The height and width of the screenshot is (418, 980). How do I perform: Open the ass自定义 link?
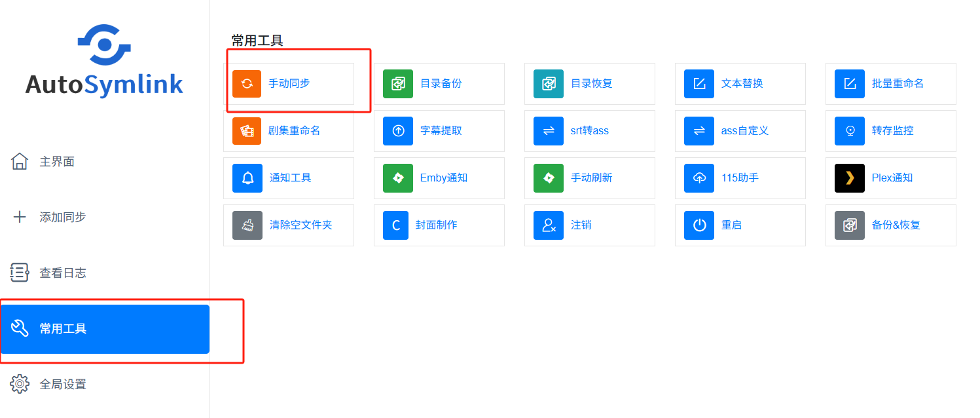click(745, 131)
